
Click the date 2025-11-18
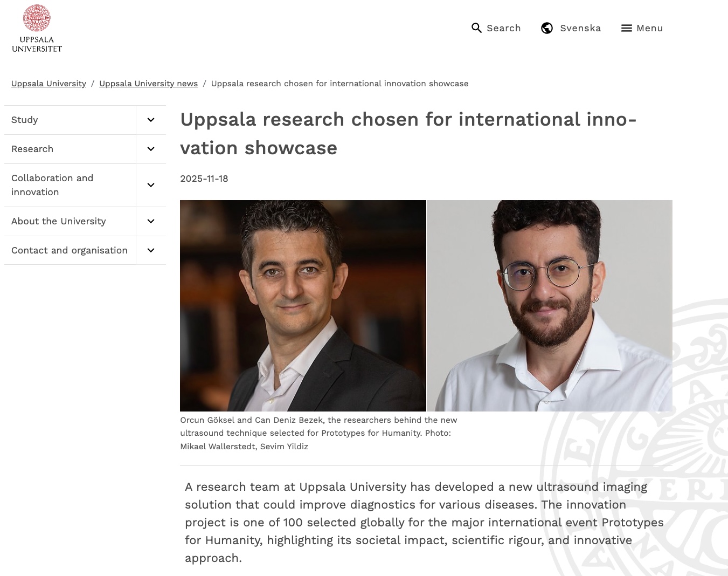tap(204, 179)
